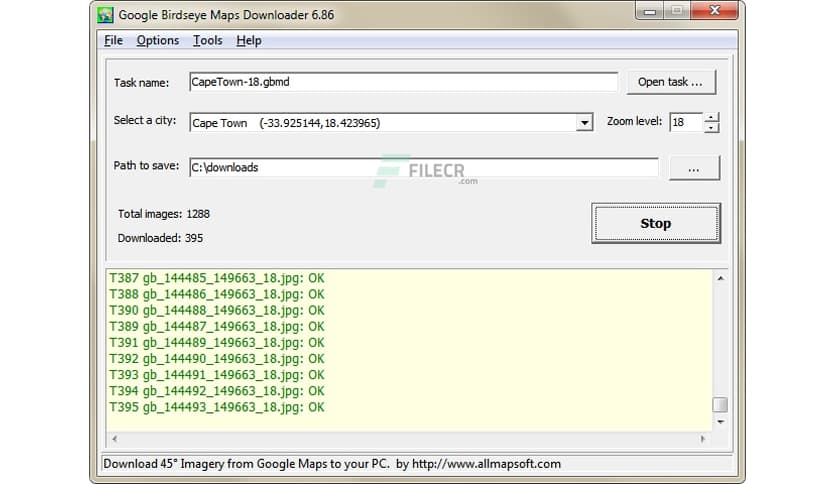Select log line T391 gb_144489_149663_18.jpg

tap(216, 343)
